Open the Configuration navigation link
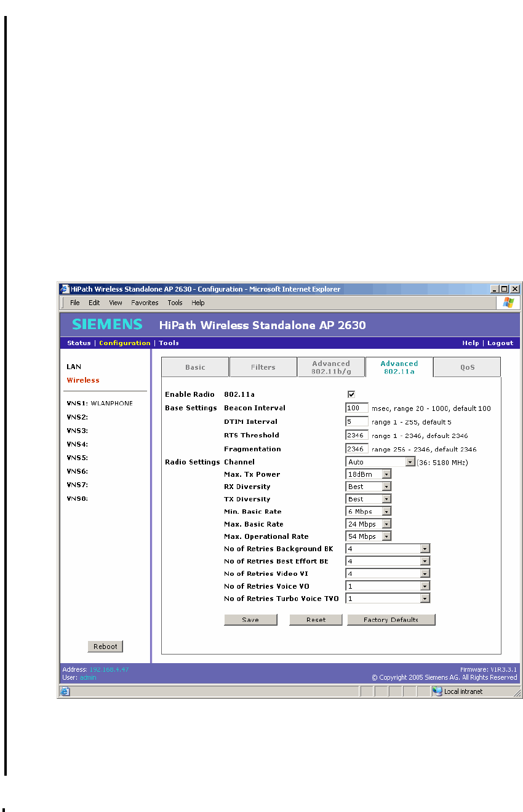This screenshot has height=812, width=523. 125,343
